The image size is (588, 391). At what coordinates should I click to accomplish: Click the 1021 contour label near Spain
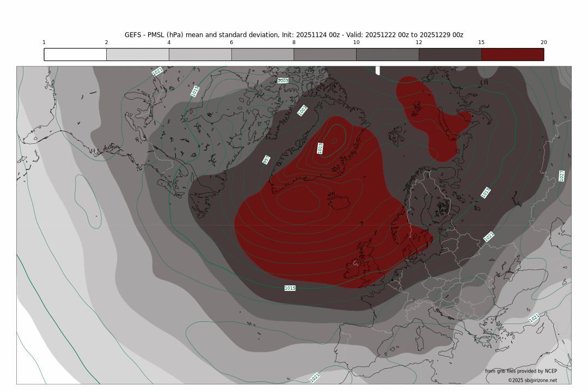(x=315, y=377)
